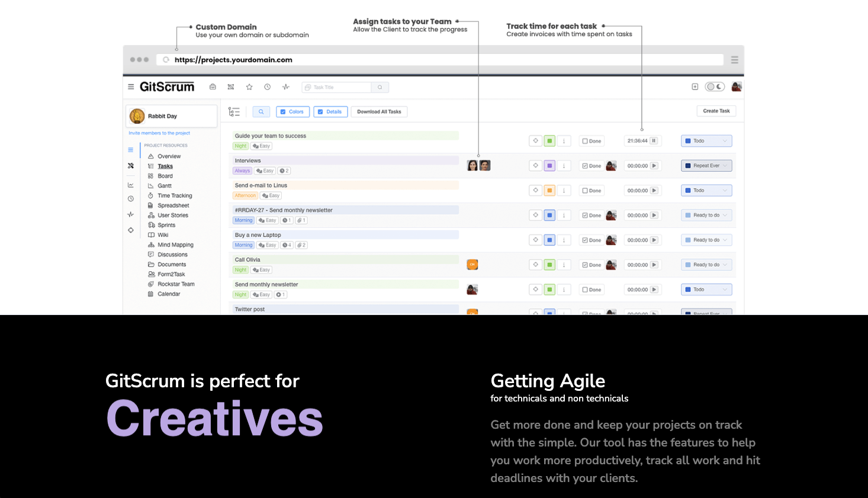Click the task tree view icon
This screenshot has height=498, width=868.
pyautogui.click(x=234, y=111)
